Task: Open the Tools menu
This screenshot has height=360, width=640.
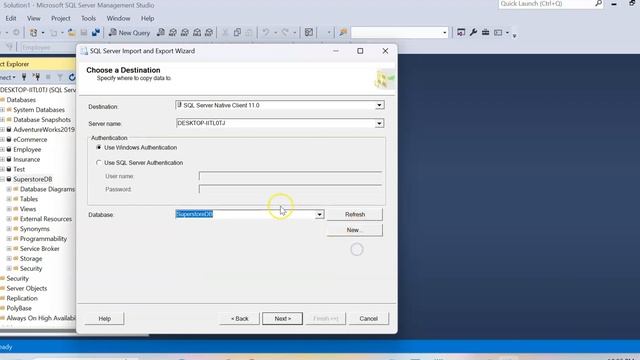Action: 88,18
